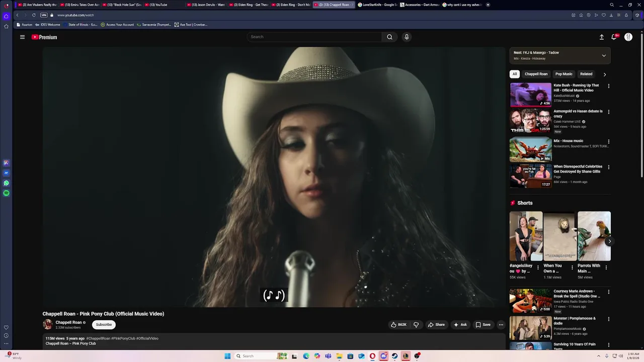Screen dimensions: 644x362
Task: Open options for Courtney Marie Andrews video
Action: pyautogui.click(x=608, y=292)
